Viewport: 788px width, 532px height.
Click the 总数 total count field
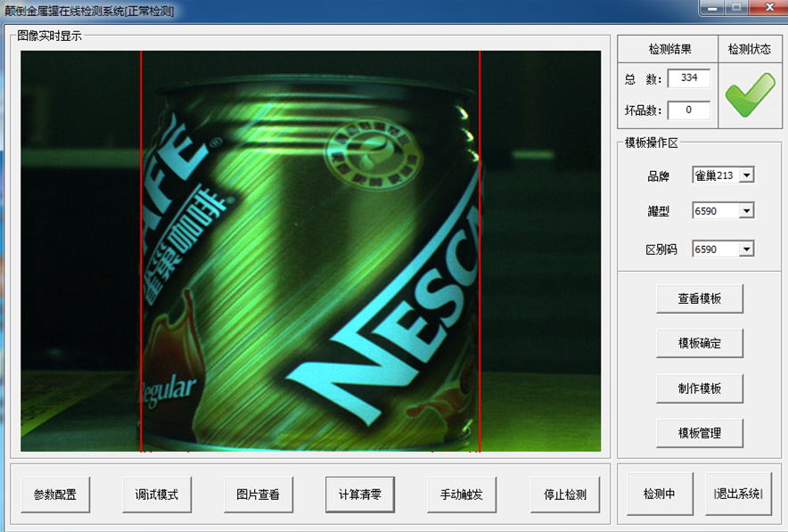(689, 78)
